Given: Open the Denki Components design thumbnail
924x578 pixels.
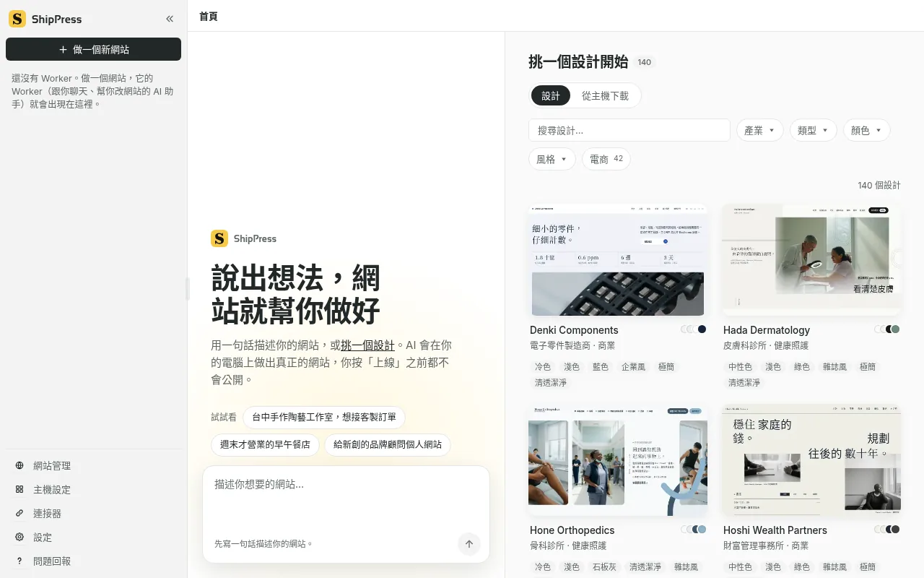Looking at the screenshot, I should [618, 260].
